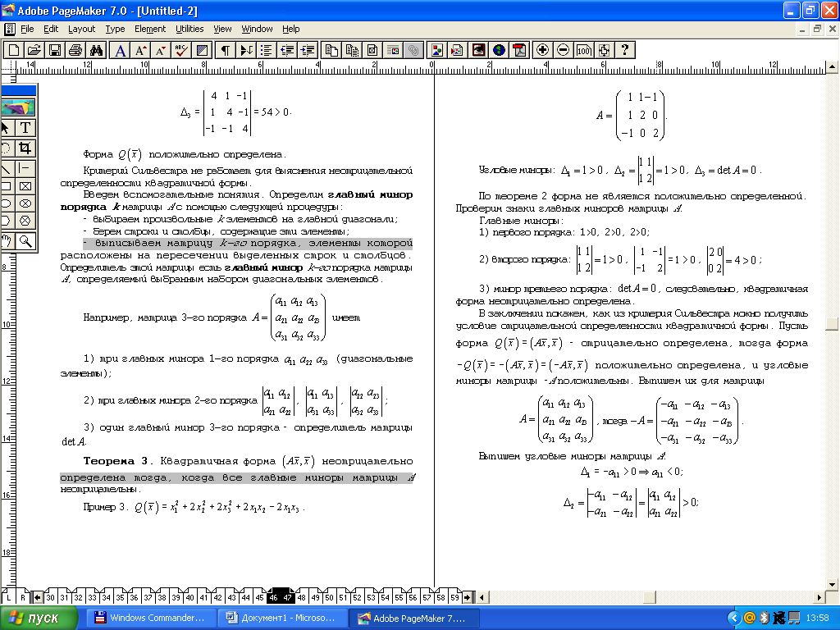Open Help with the question mark icon
This screenshot has height=630, width=840.
tap(624, 50)
